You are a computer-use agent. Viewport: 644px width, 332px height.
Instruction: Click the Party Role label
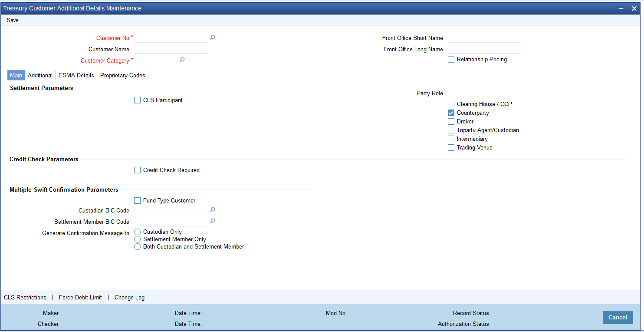pos(430,93)
